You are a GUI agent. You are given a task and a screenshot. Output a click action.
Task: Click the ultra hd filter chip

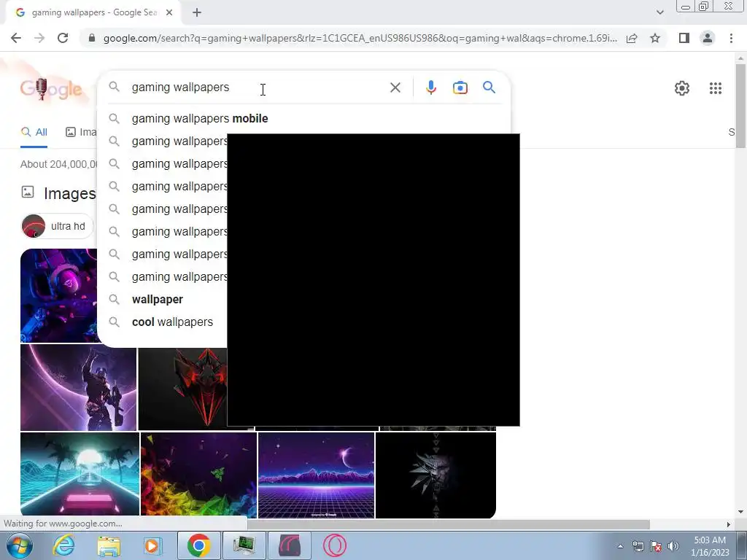[57, 226]
